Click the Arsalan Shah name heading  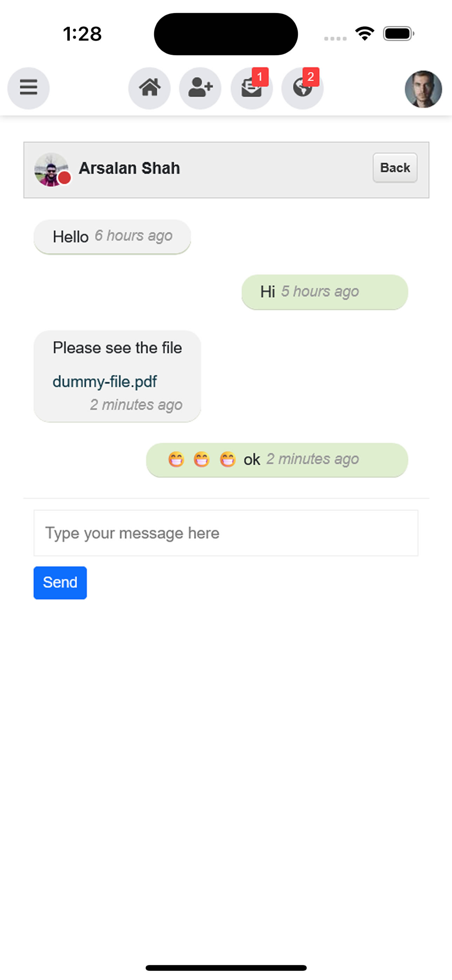129,168
